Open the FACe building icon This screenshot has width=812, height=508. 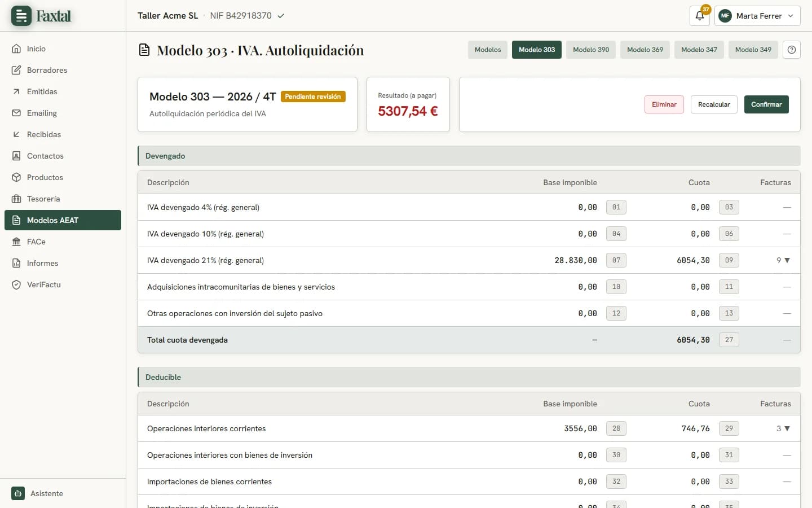pyautogui.click(x=16, y=242)
